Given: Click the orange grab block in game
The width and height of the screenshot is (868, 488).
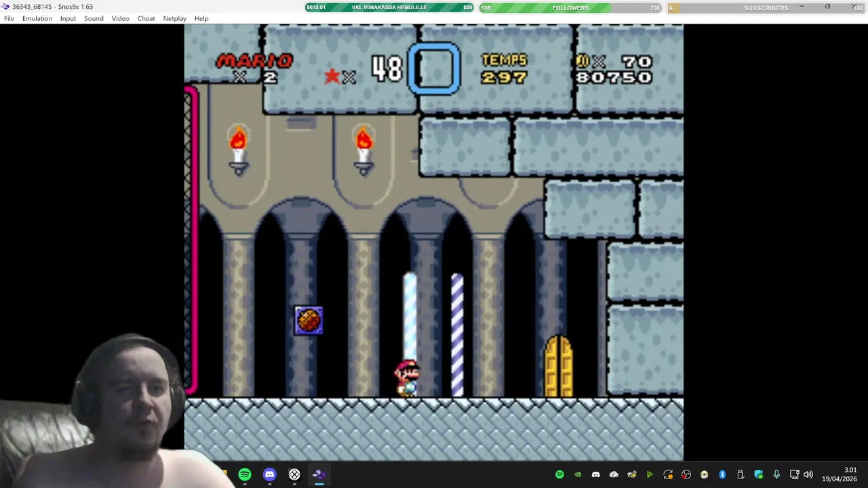Looking at the screenshot, I should pos(309,321).
